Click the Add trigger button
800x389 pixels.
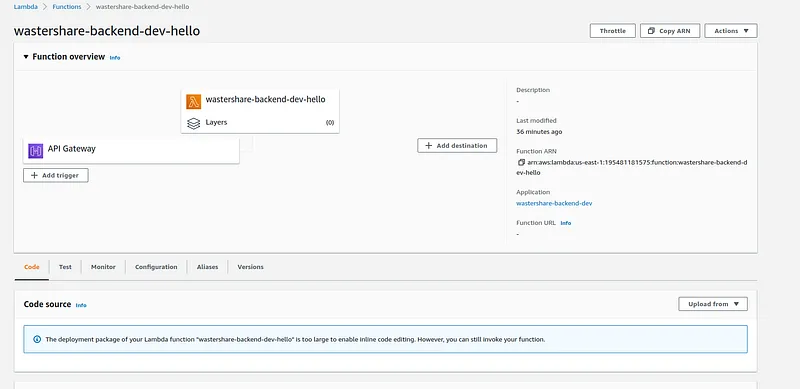pos(56,175)
